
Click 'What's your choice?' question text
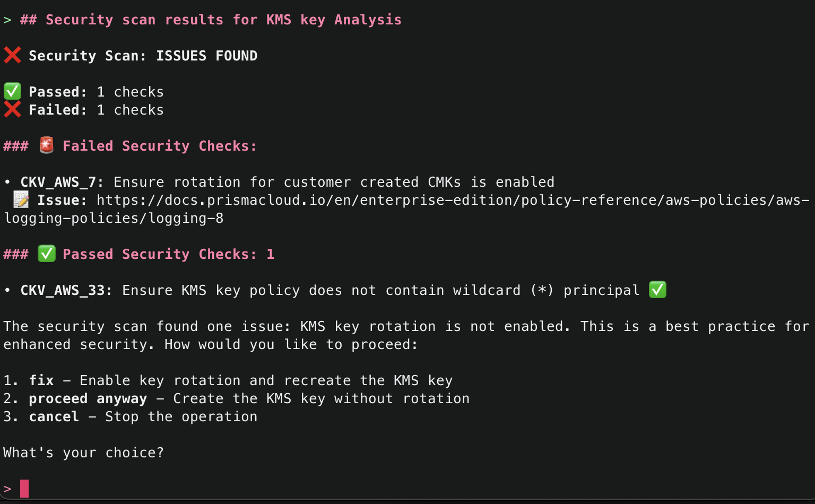point(83,453)
